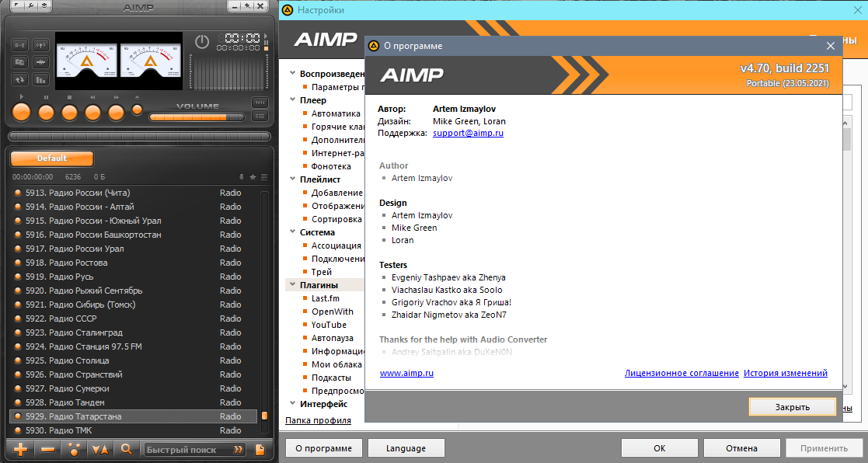Screen dimensions: 868x463
Task: Collapse the Интерфейс tree section
Action: (292, 403)
